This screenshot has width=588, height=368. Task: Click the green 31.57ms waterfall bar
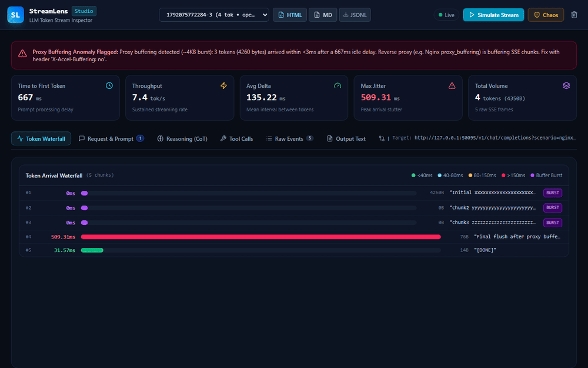(92, 250)
